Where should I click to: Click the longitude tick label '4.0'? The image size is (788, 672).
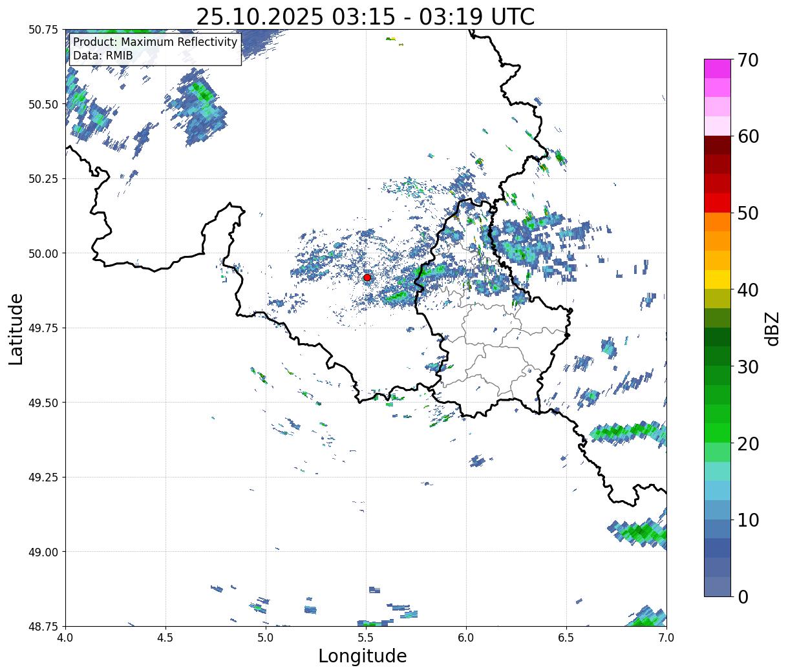65,638
